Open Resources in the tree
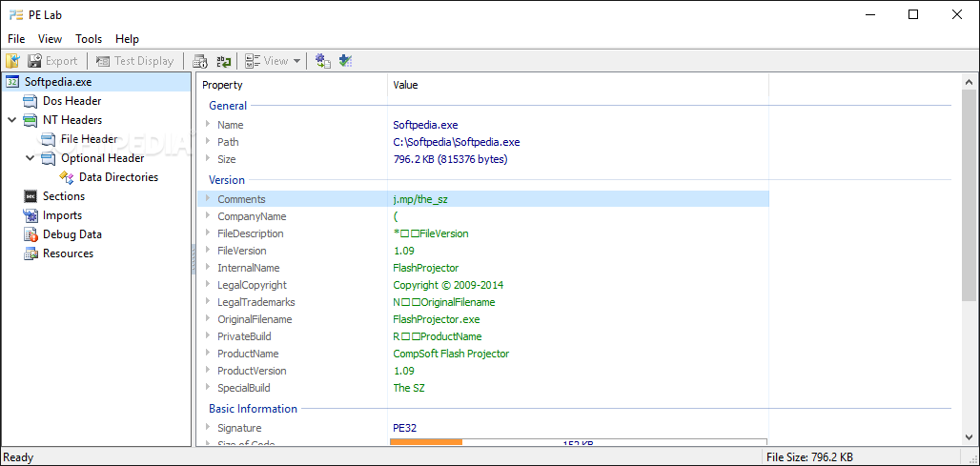This screenshot has height=466, width=980. 68,253
